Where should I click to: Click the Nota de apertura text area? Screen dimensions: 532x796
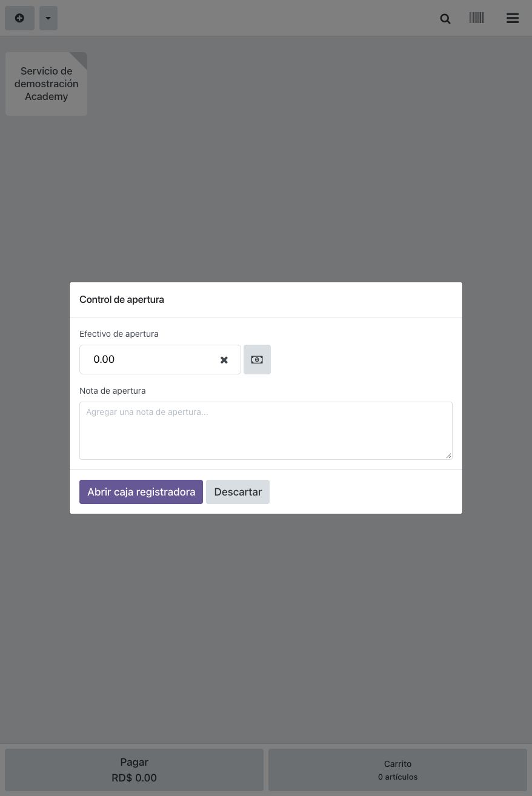pyautogui.click(x=266, y=431)
